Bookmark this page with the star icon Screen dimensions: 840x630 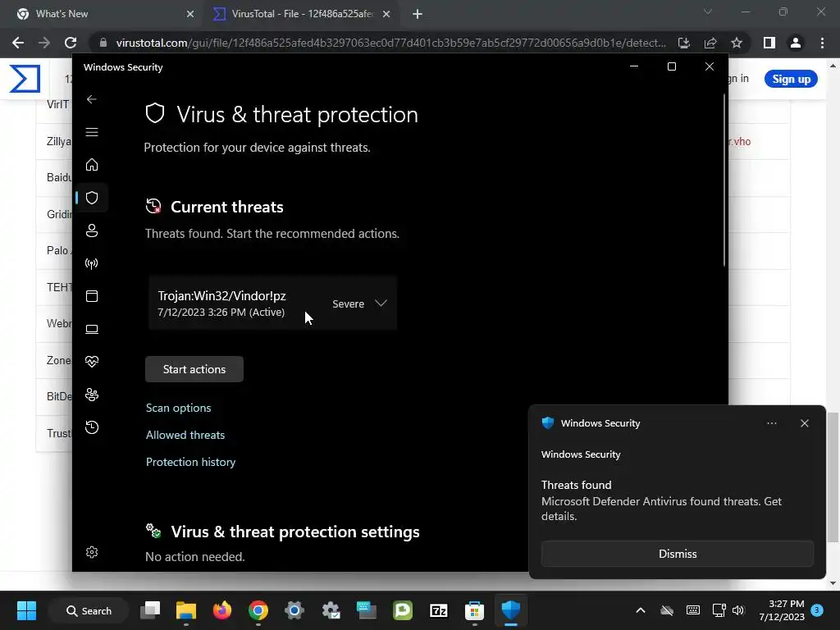tap(737, 43)
